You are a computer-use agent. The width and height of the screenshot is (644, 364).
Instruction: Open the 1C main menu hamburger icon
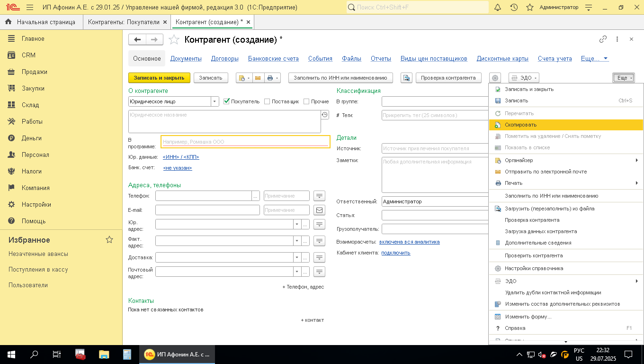pyautogui.click(x=30, y=8)
